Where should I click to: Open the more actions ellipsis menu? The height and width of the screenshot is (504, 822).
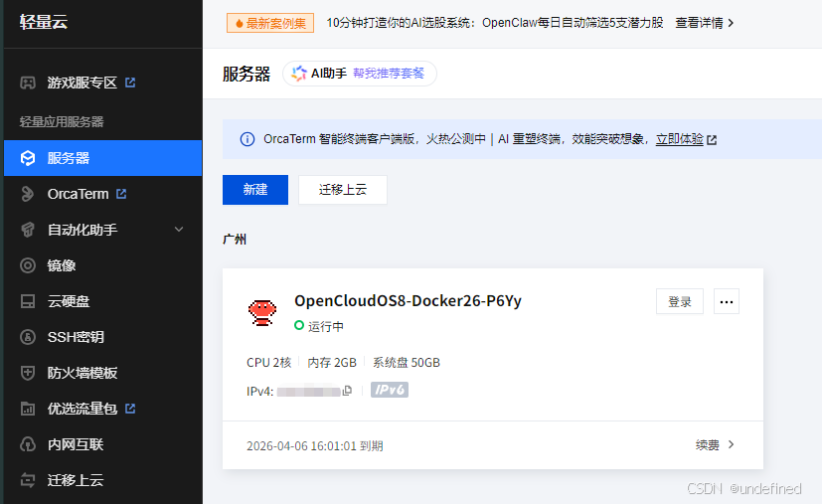(x=727, y=301)
